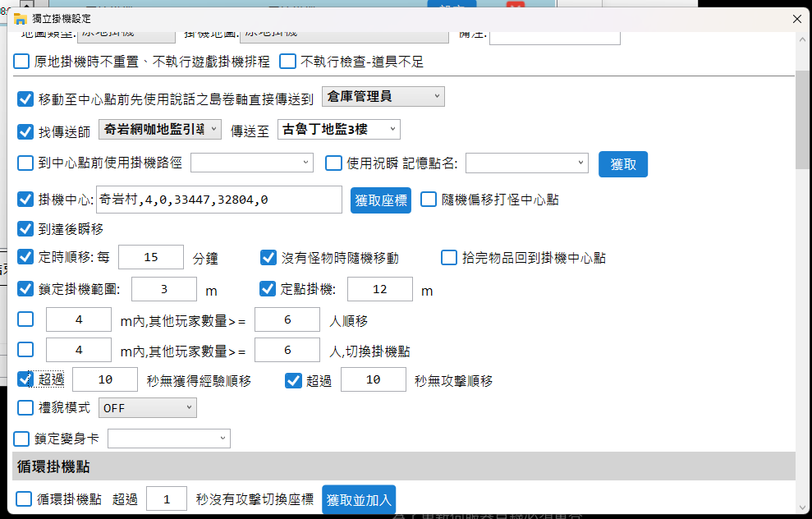Image resolution: width=812 pixels, height=519 pixels.
Task: Open the 倉庫管理員 dropdown
Action: pyautogui.click(x=383, y=96)
